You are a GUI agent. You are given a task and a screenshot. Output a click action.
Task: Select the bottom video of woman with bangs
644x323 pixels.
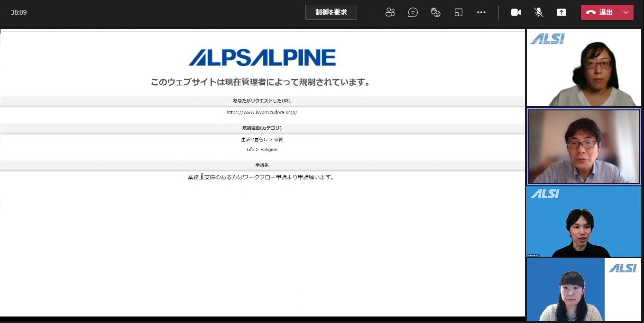click(584, 289)
